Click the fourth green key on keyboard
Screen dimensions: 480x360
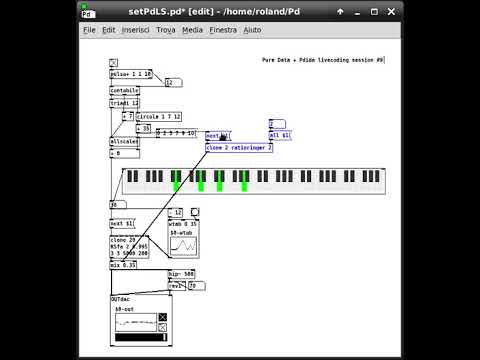244,186
